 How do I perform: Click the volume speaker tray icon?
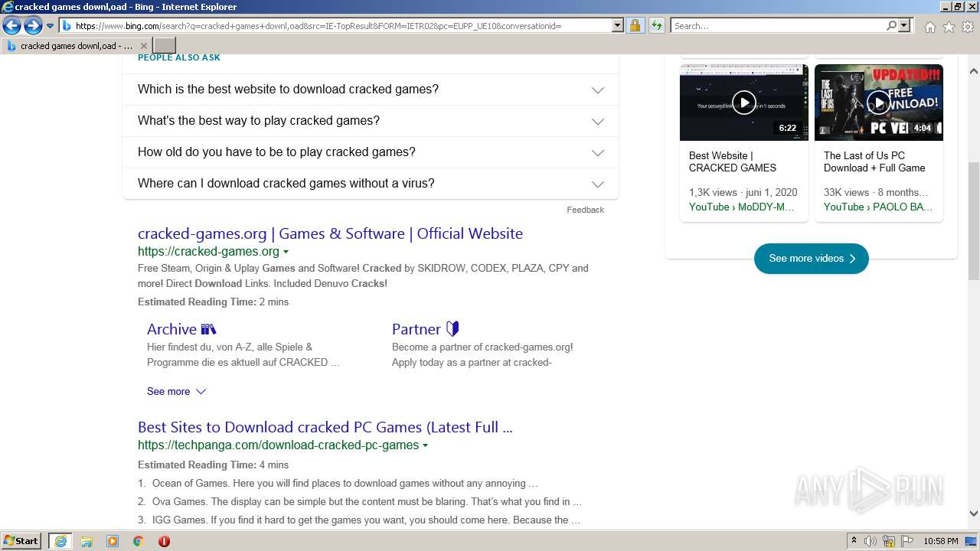tap(871, 541)
